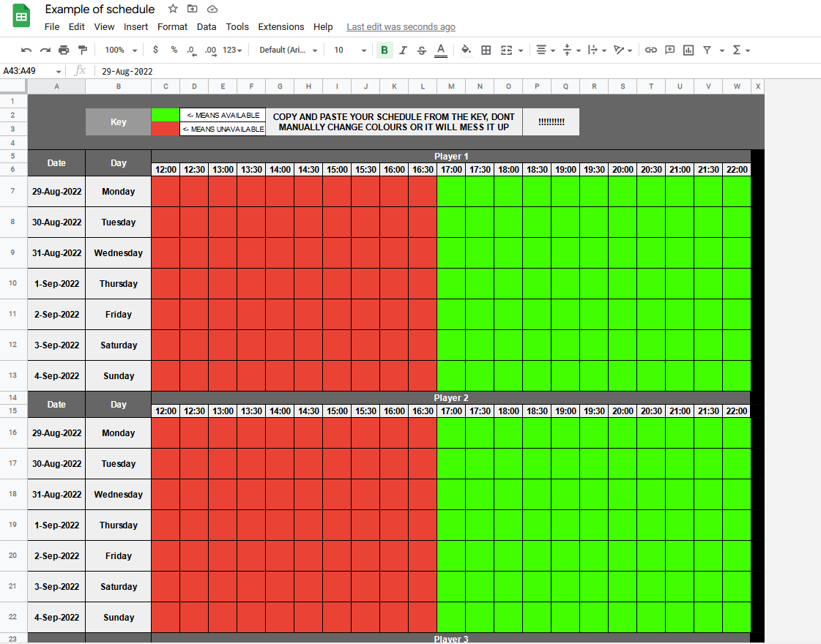Click the move to folder icon

(x=192, y=9)
